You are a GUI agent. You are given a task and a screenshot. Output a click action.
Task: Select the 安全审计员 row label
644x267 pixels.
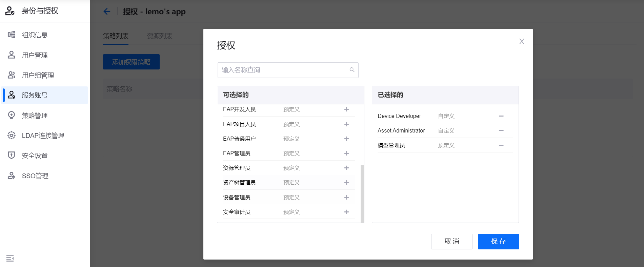[237, 212]
